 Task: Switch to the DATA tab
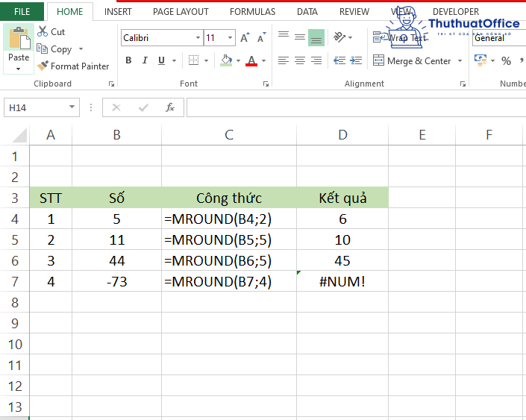(307, 12)
